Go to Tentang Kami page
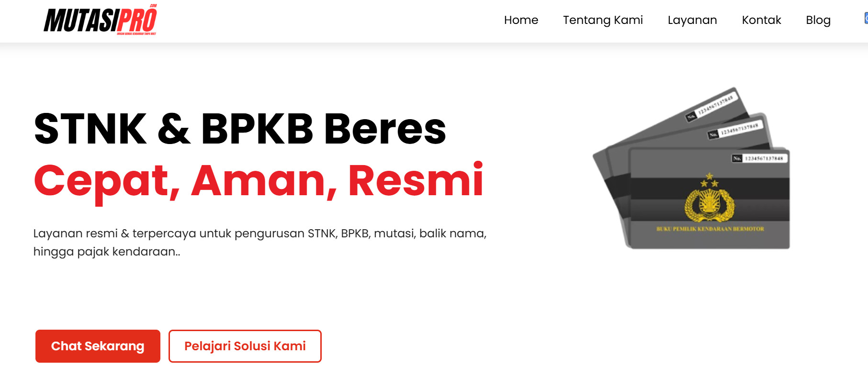 tap(603, 20)
